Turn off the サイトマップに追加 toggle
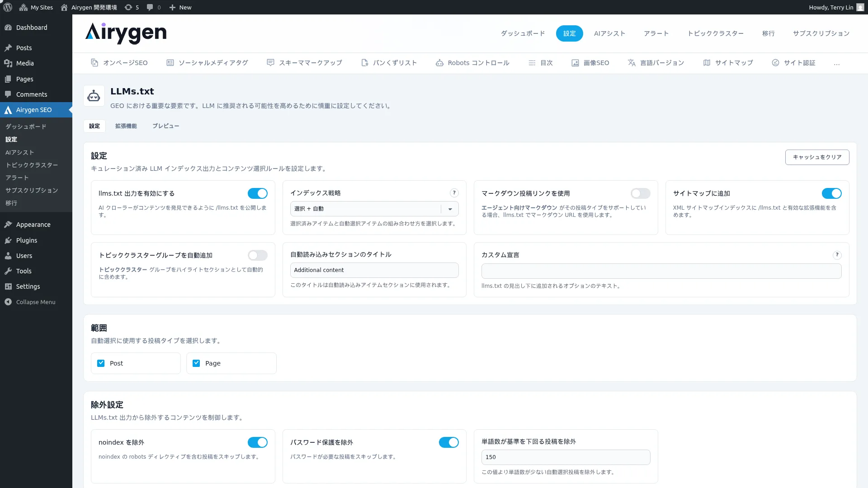 (832, 193)
